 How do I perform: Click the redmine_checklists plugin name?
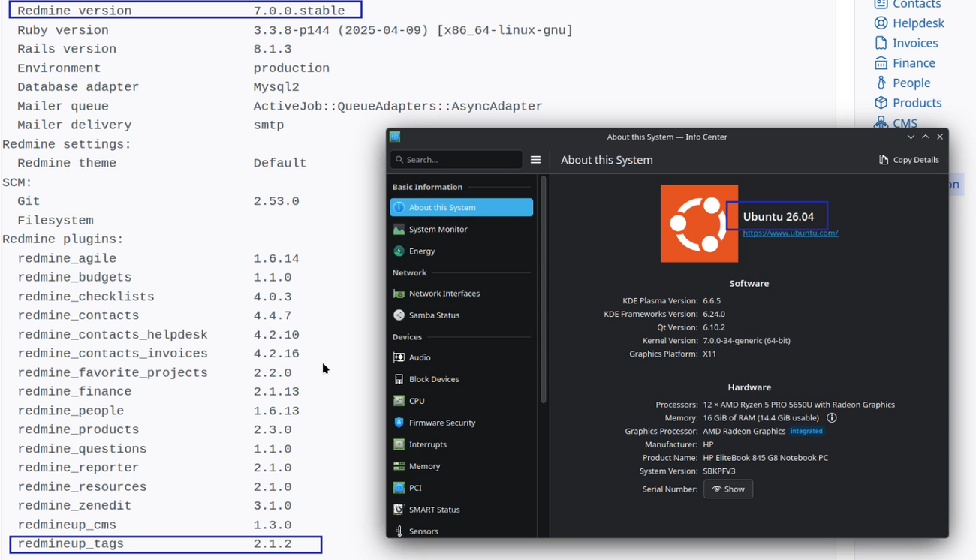86,297
